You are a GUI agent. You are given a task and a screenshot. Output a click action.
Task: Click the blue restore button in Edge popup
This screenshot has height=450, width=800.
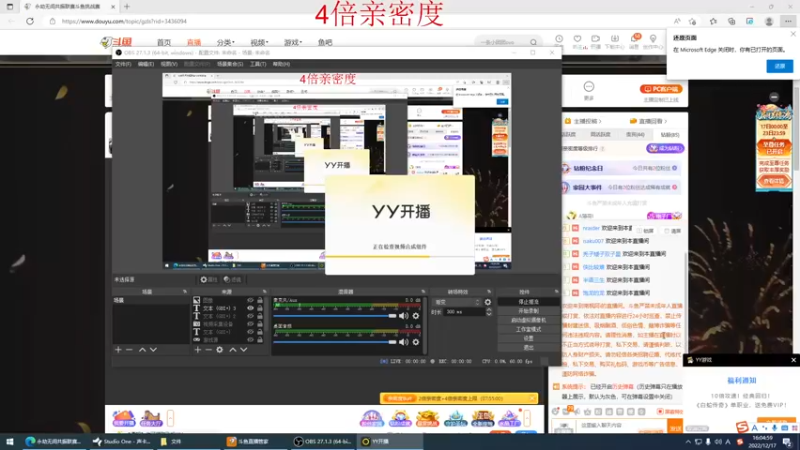click(x=780, y=66)
